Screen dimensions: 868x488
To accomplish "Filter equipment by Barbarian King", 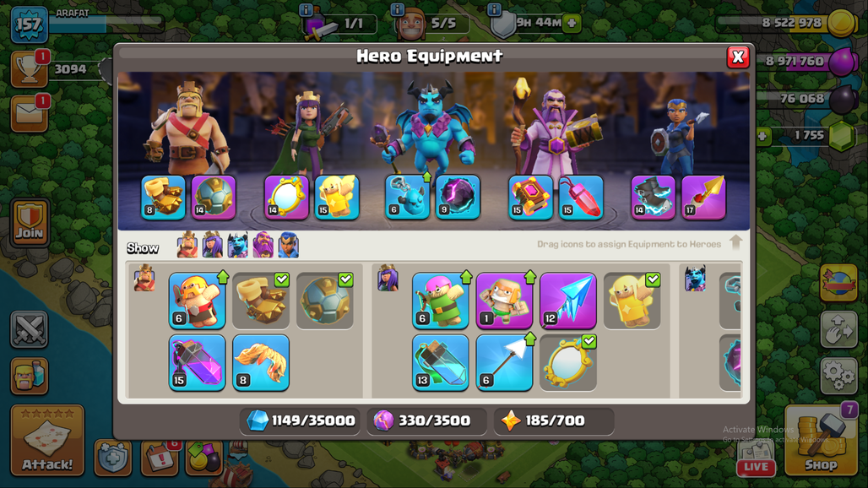I will pyautogui.click(x=187, y=245).
